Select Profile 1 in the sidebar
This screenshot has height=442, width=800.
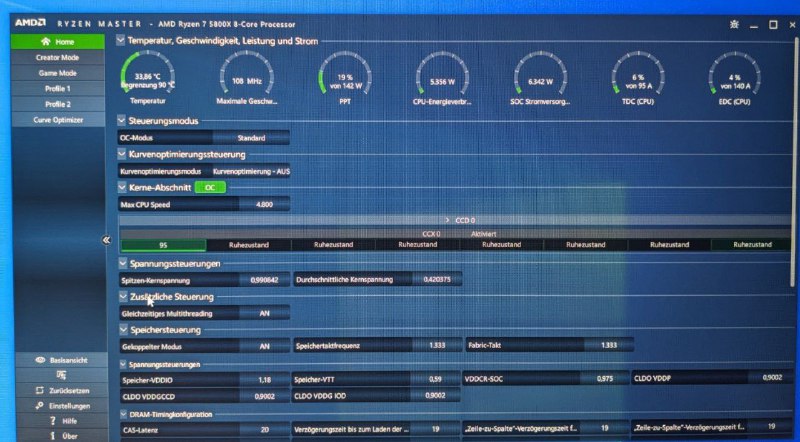pos(58,89)
